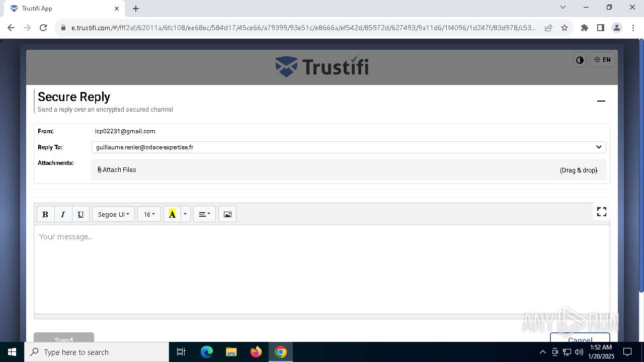Open Chrome profile avatar
The width and height of the screenshot is (644, 362).
(617, 28)
